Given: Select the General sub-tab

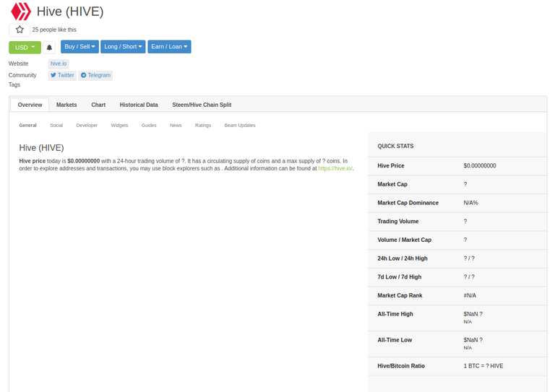Looking at the screenshot, I should tap(27, 125).
